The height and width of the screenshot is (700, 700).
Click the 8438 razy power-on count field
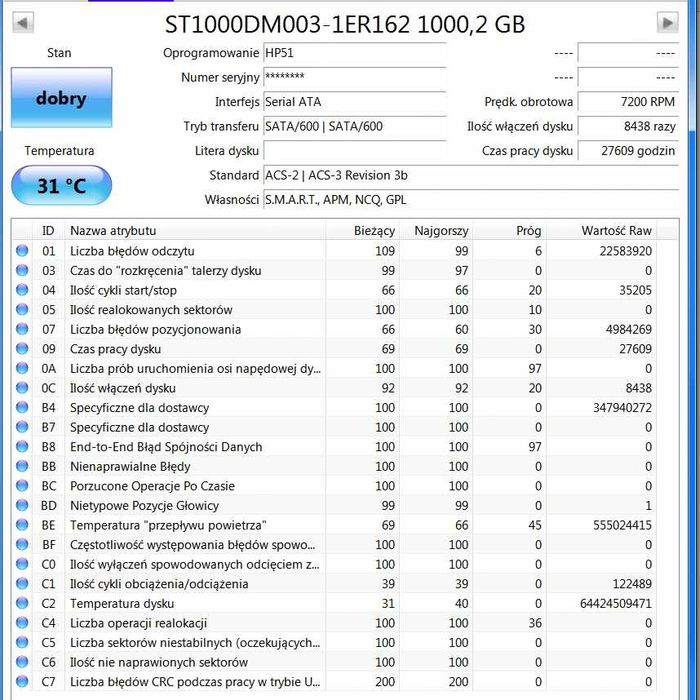point(628,126)
